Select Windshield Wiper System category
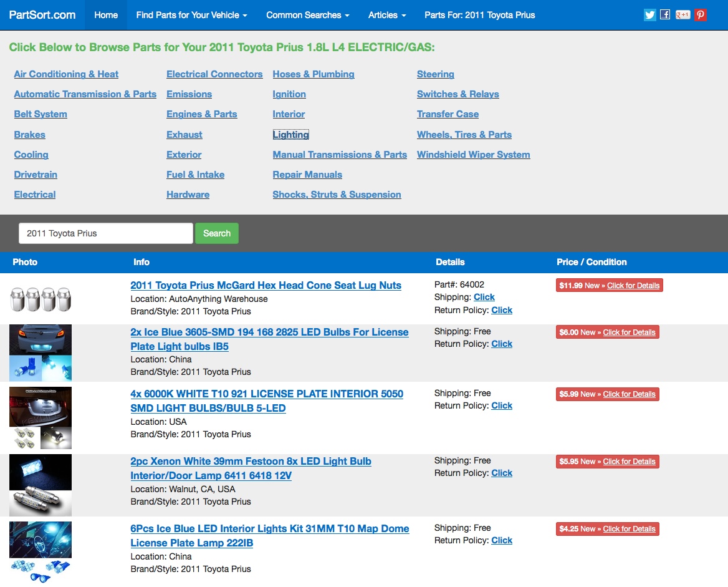Screen dimensions: 728x587 point(473,155)
